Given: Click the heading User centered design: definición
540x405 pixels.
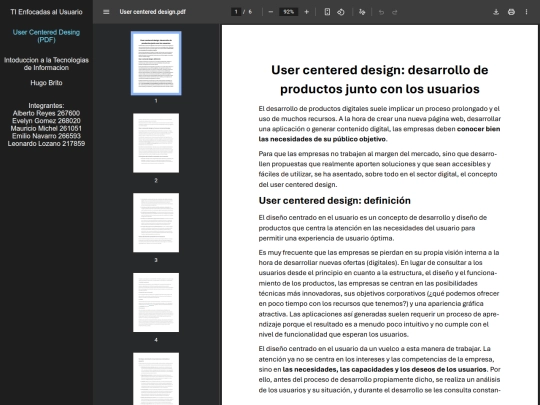Looking at the screenshot, I should pos(334,201).
